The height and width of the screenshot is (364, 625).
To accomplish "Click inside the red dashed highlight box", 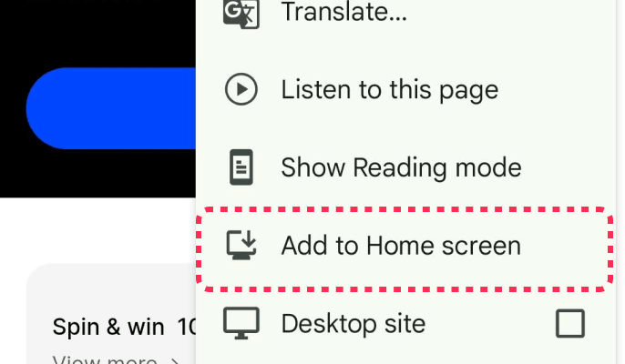I will click(x=405, y=249).
